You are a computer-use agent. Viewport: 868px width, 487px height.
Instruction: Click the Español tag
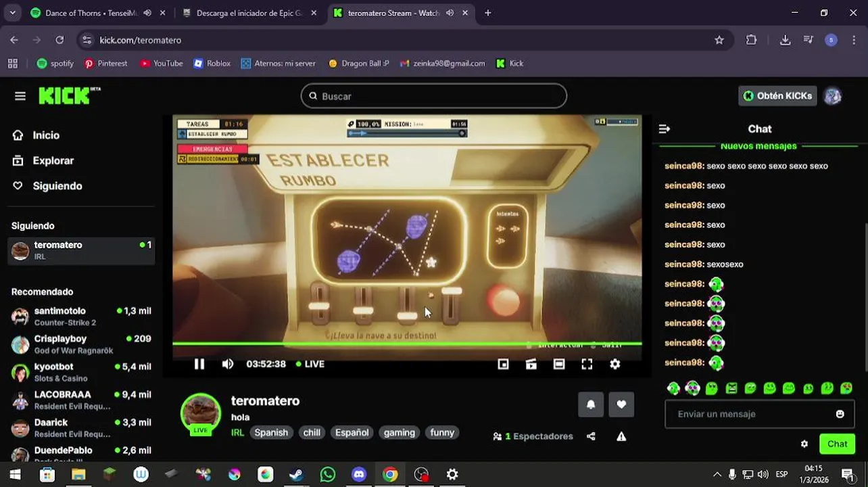click(352, 432)
